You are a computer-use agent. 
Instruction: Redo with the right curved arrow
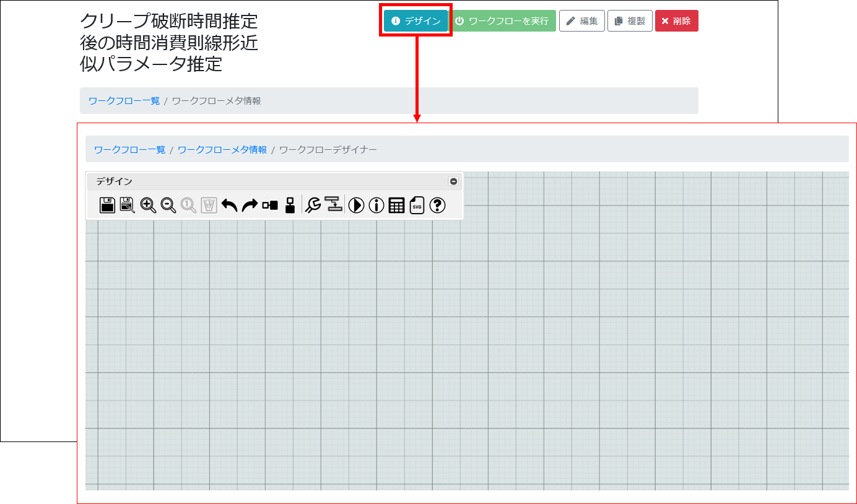(250, 205)
